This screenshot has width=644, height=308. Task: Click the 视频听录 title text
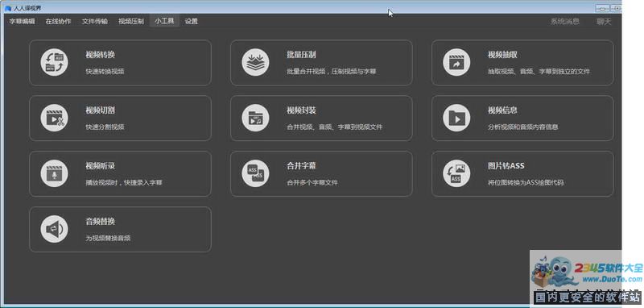point(100,166)
